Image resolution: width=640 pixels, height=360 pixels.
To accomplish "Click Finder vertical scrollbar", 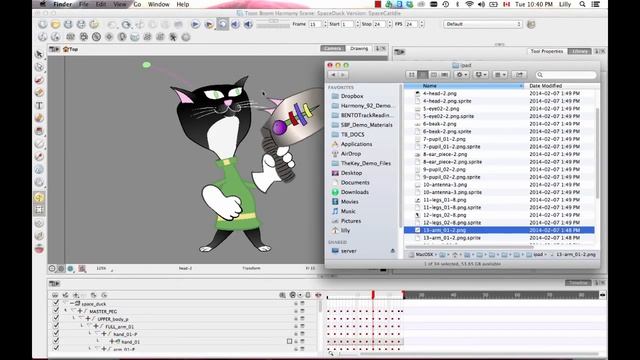I will tap(597, 153).
